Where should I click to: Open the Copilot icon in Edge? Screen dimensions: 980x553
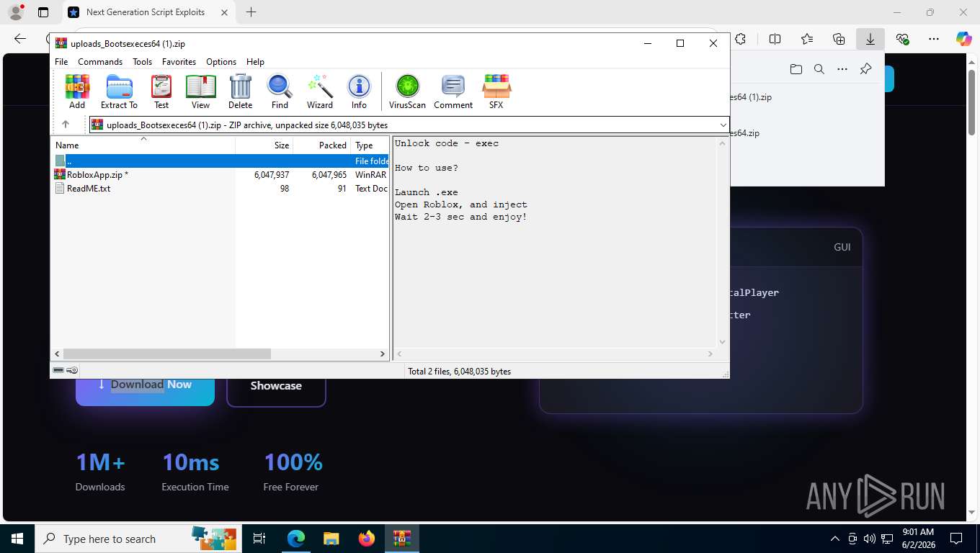point(963,39)
